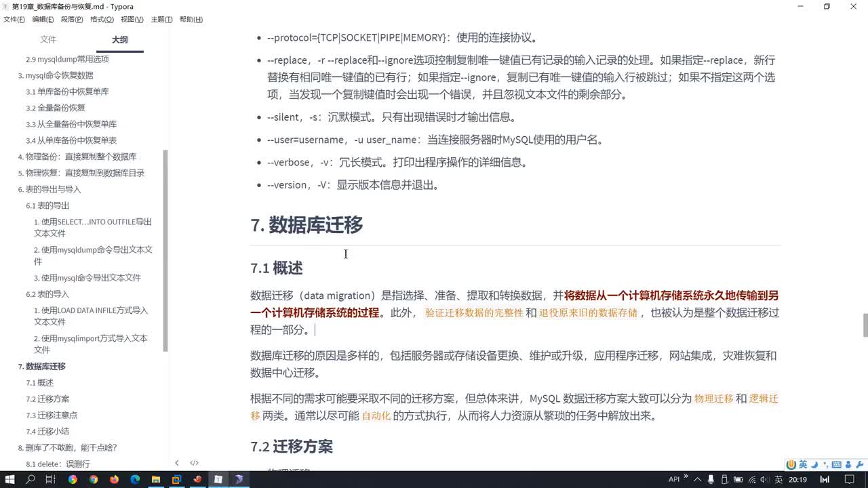Screen dimensions: 868x488
Task: Go to outline 使用mysql命令导出文本文件
Action: [x=87, y=278]
